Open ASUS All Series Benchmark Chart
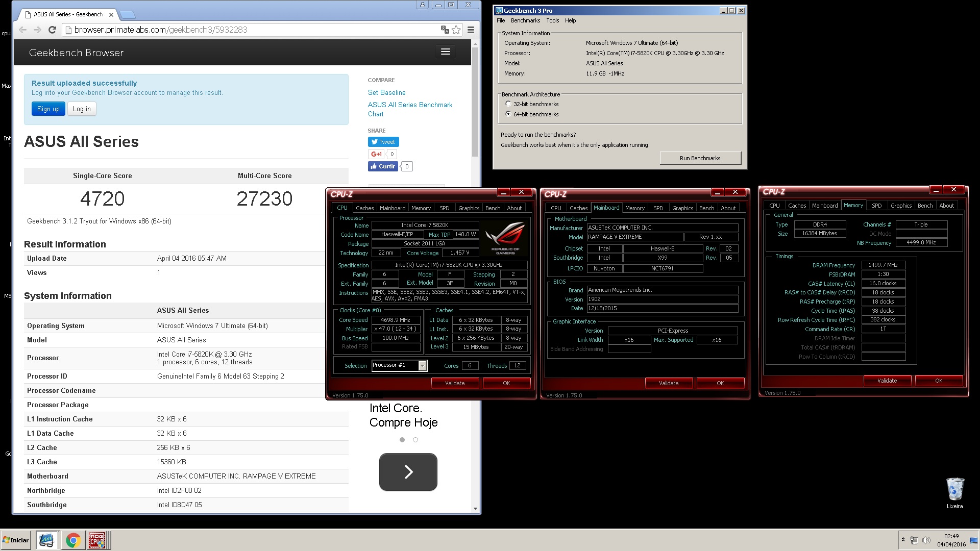980x551 pixels. tap(410, 109)
